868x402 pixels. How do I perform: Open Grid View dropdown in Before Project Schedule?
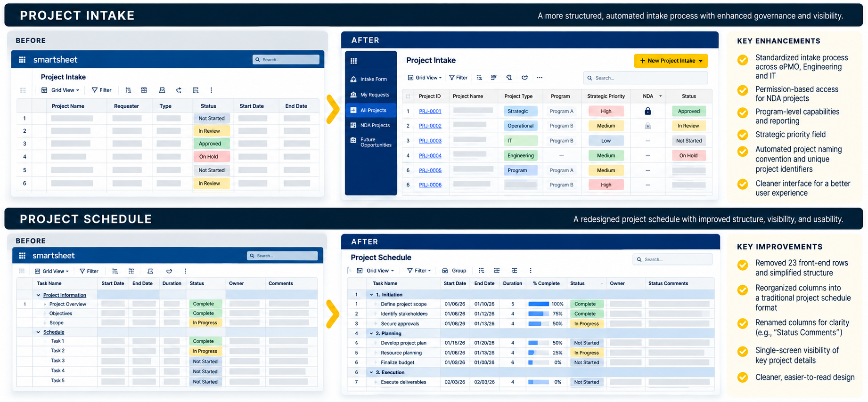coord(52,271)
